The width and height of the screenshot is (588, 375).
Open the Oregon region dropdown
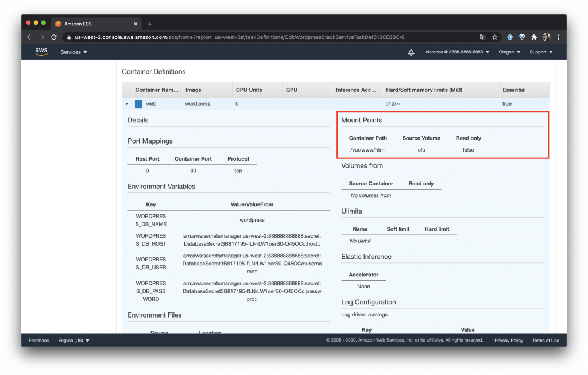click(x=509, y=52)
